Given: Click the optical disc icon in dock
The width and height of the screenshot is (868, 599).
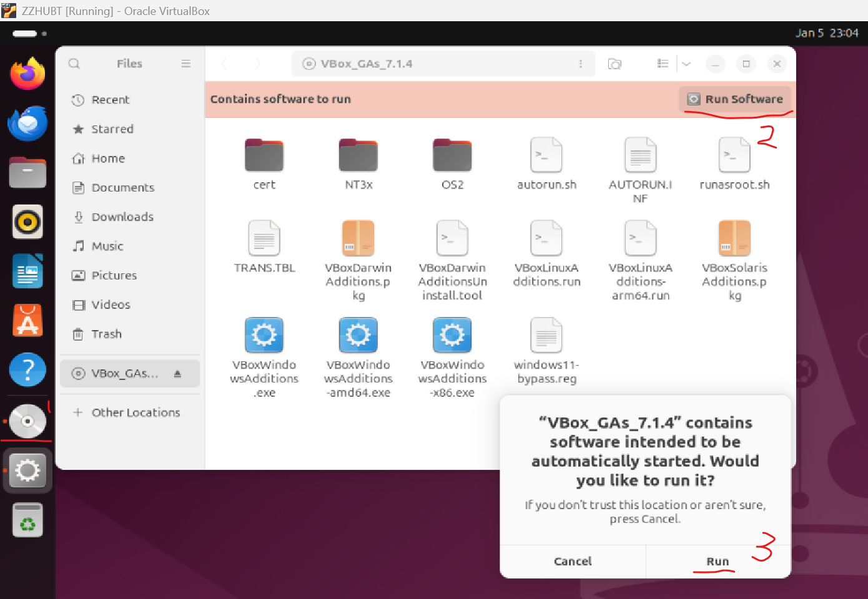Looking at the screenshot, I should (x=27, y=421).
